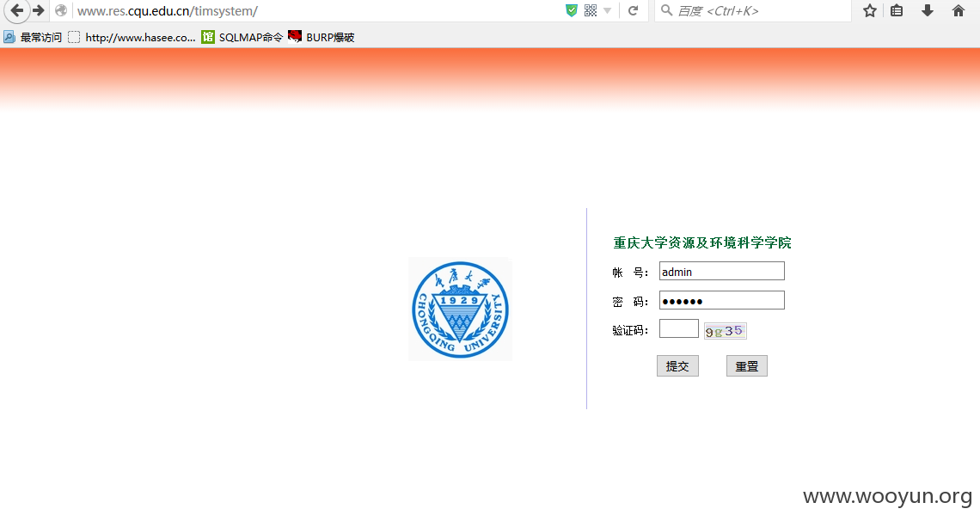Open the bookmarks list icon
Image resolution: width=980 pixels, height=521 pixels.
pyautogui.click(x=897, y=10)
